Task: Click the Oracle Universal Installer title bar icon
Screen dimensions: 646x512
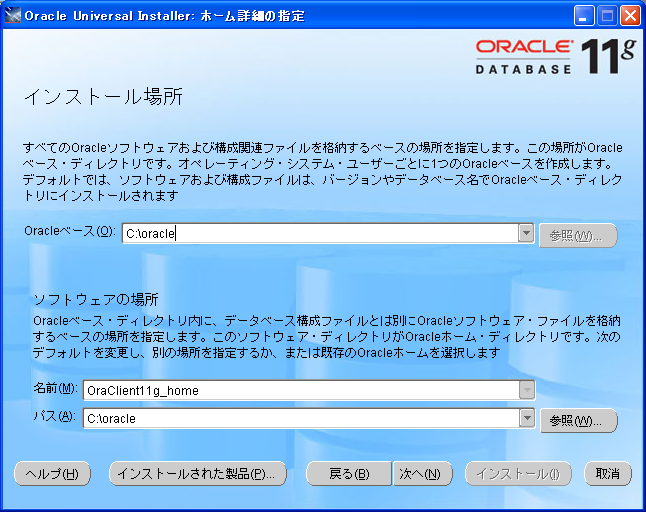Action: point(13,15)
